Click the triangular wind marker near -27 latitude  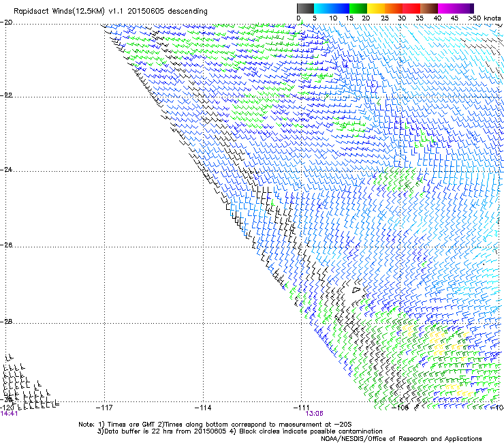(356, 290)
